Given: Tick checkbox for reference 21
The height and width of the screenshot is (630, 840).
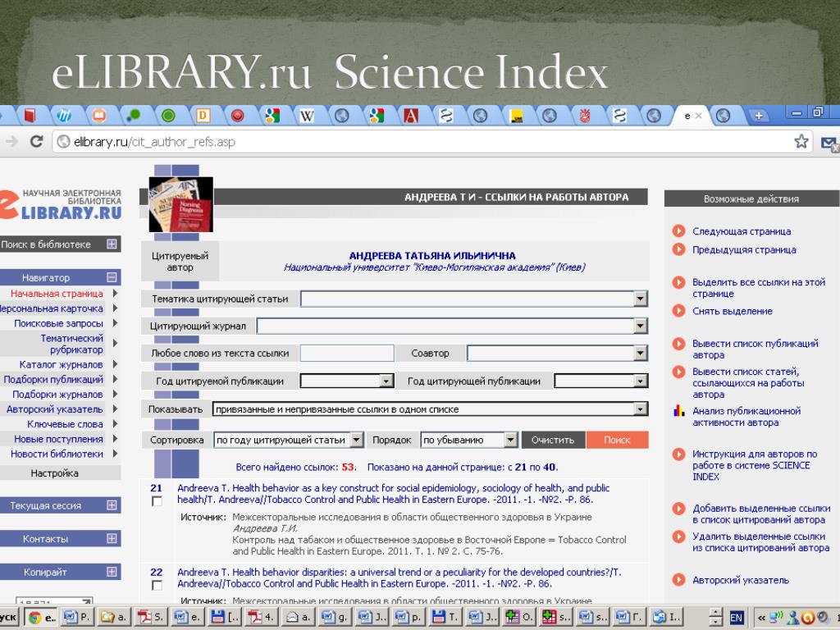Looking at the screenshot, I should tap(157, 501).
